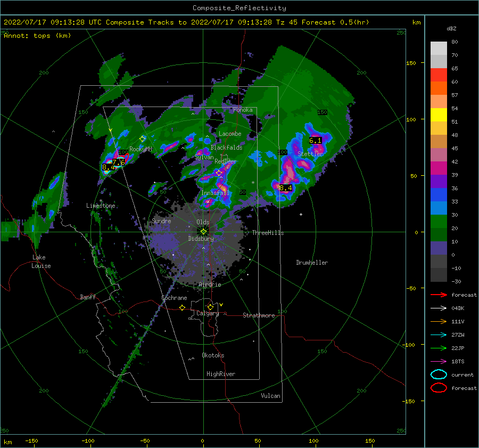
Task: Click the Okotoks city label
Action: point(213,355)
